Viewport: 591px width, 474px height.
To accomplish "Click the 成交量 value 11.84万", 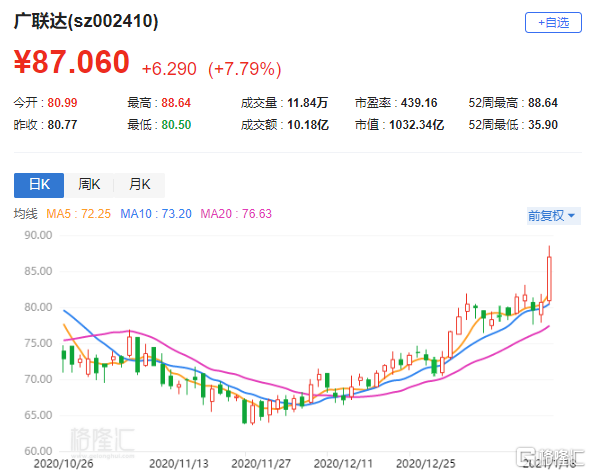I will click(308, 102).
